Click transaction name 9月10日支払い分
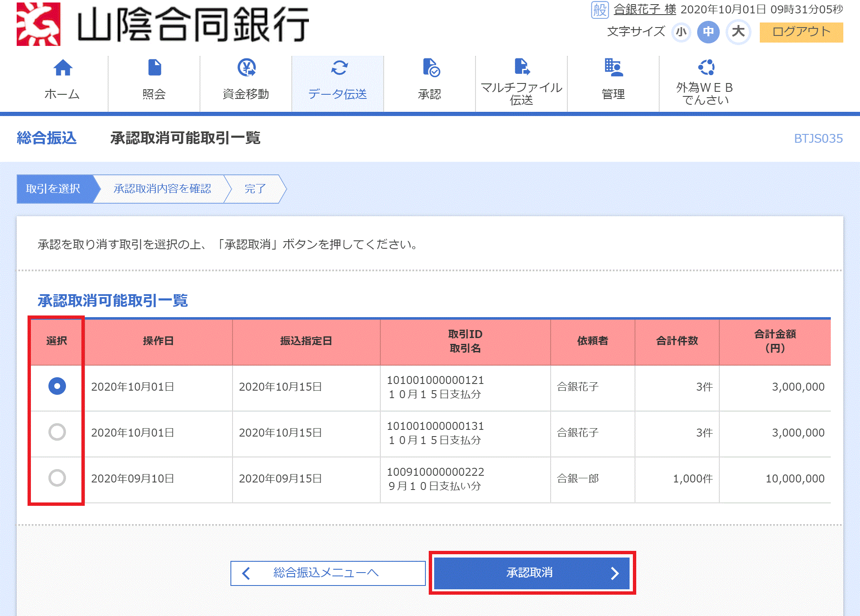This screenshot has width=860, height=616. click(435, 486)
